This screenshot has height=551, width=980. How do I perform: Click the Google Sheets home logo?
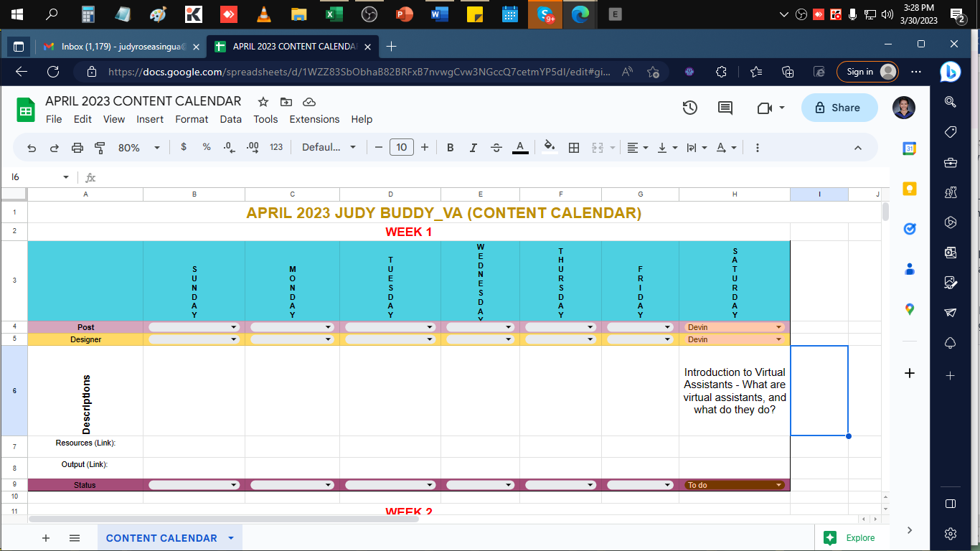click(26, 110)
